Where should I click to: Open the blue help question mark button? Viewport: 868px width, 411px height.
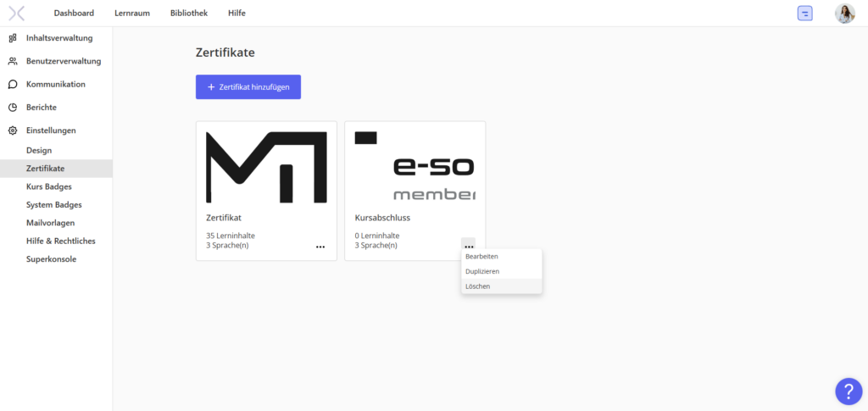click(849, 392)
